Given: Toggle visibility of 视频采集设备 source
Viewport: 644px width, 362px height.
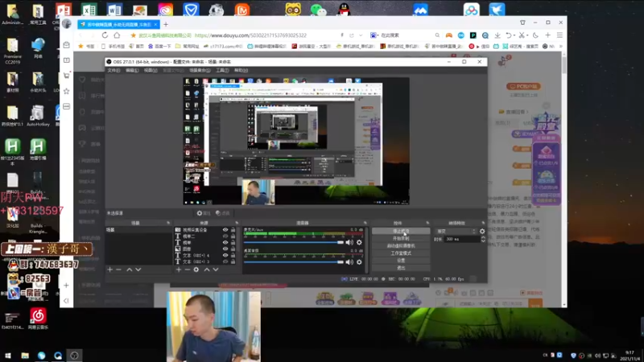Looking at the screenshot, I should pyautogui.click(x=225, y=230).
